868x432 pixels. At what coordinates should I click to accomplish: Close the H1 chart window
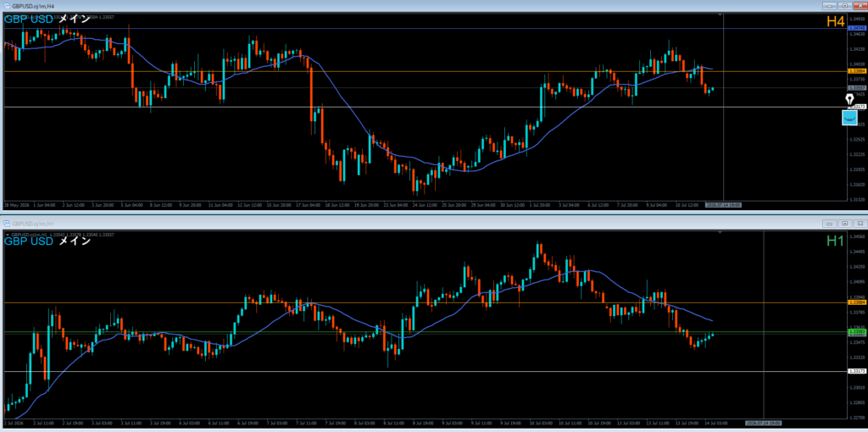860,224
